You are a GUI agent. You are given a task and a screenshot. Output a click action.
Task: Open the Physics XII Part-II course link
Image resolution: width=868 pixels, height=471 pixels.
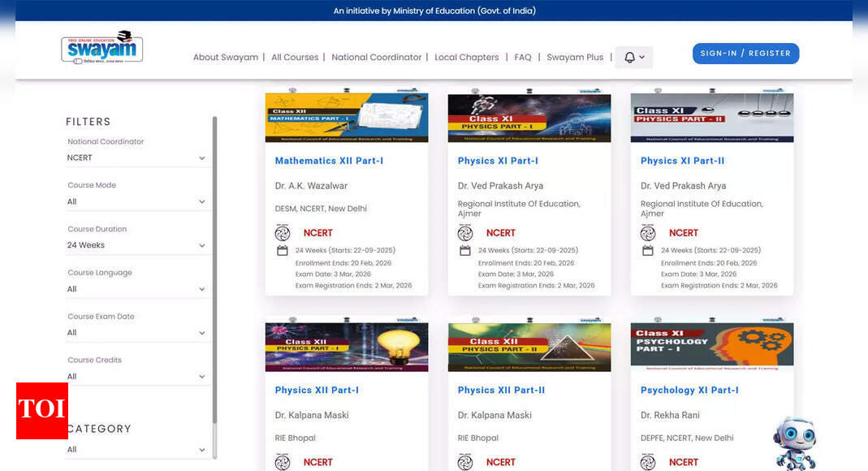coord(501,391)
